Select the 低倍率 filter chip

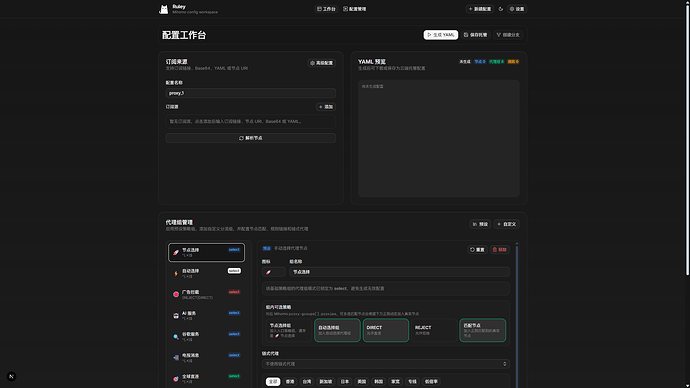coord(431,381)
